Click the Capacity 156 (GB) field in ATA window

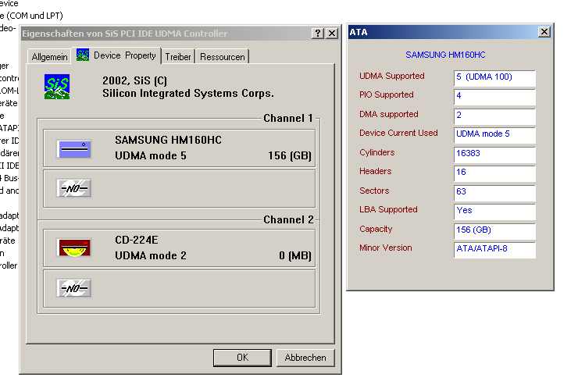click(x=494, y=231)
